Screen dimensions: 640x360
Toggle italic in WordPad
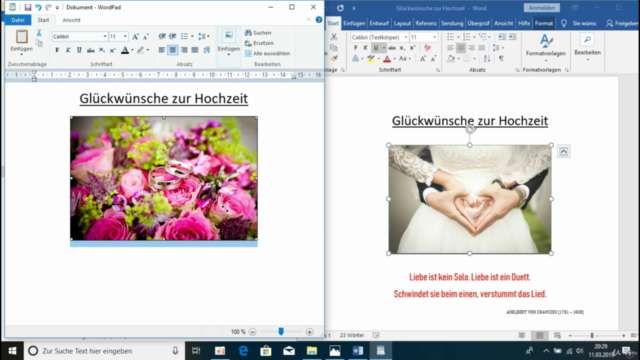pos(68,50)
